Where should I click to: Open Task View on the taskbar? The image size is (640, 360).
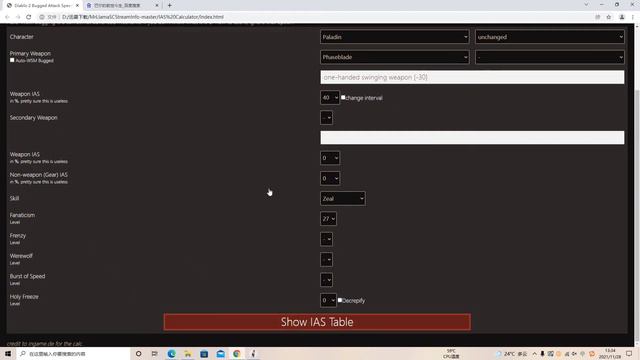(155, 353)
